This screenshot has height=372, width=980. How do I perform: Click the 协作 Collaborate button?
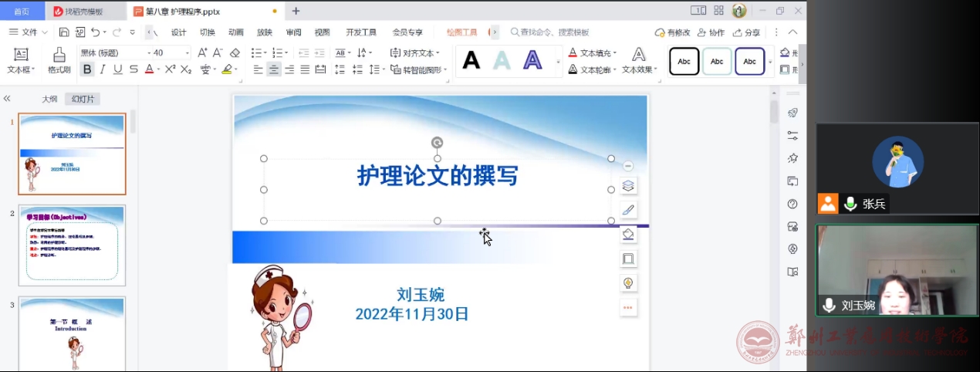[x=711, y=32]
